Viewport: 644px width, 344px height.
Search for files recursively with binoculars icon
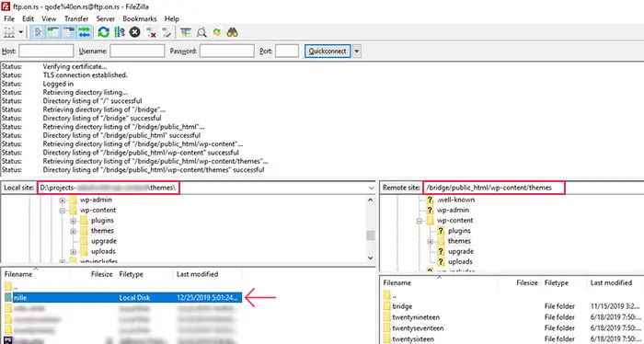[x=233, y=32]
